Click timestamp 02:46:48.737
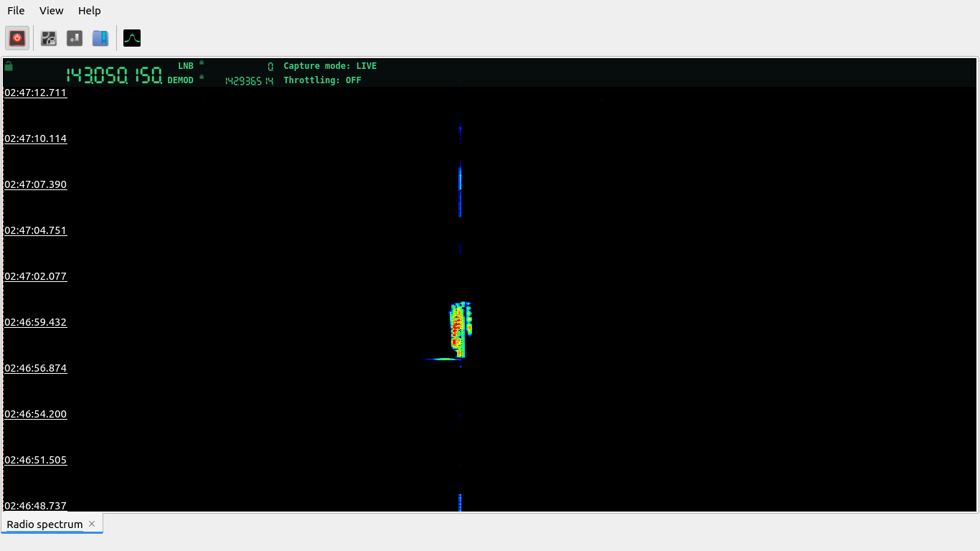Image resolution: width=980 pixels, height=551 pixels. 35,506
